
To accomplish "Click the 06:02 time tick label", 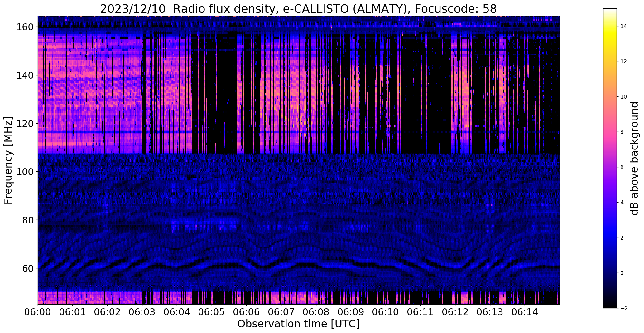I will click(x=107, y=312).
